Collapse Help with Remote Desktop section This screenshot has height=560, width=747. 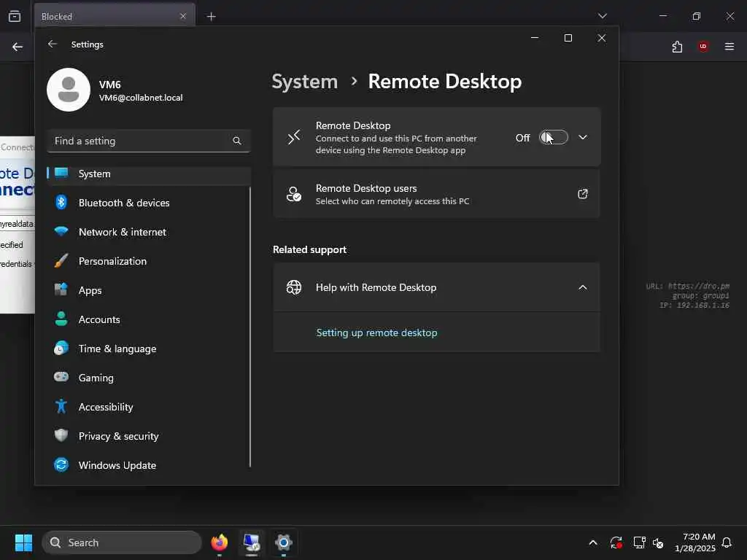click(x=583, y=287)
